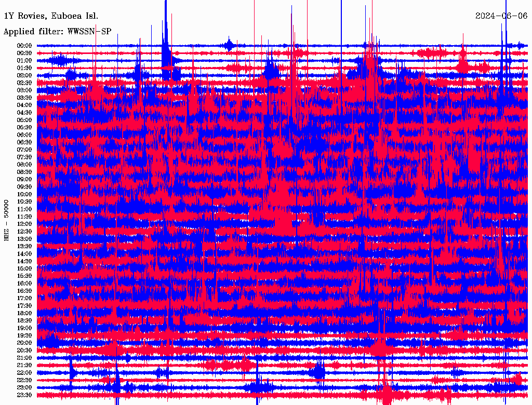Select the 10:00 time label
532x405 pixels.
point(24,194)
